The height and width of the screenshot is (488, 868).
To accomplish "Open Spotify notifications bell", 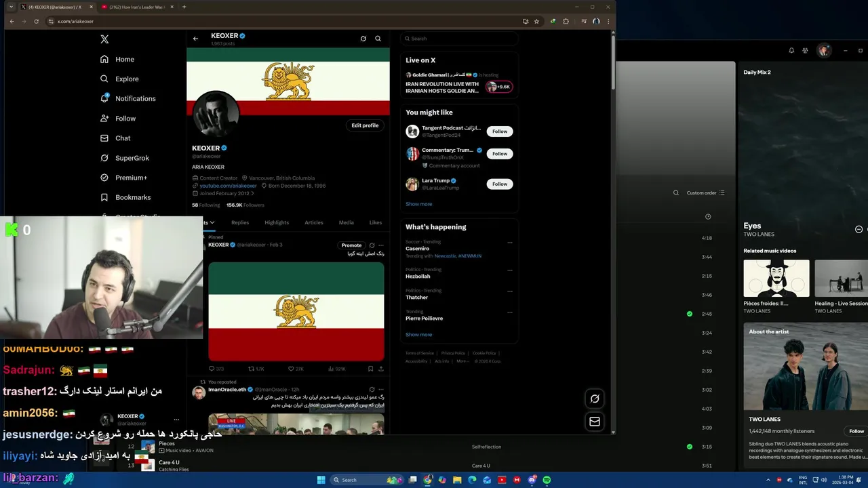I will pyautogui.click(x=791, y=50).
